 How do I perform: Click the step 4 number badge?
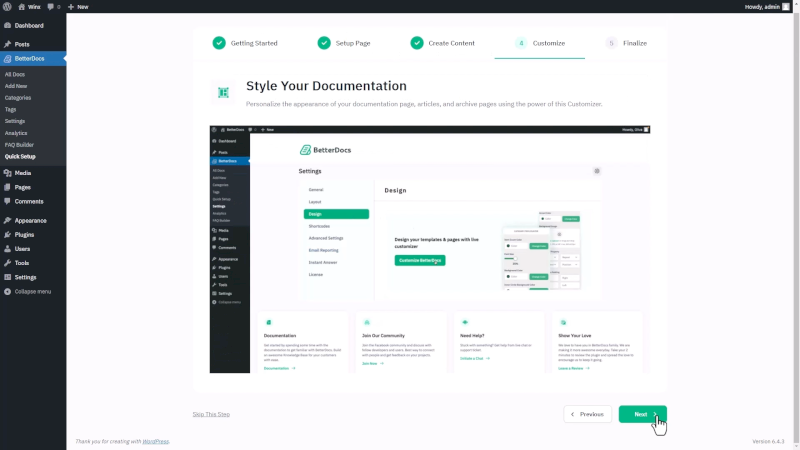click(x=521, y=43)
